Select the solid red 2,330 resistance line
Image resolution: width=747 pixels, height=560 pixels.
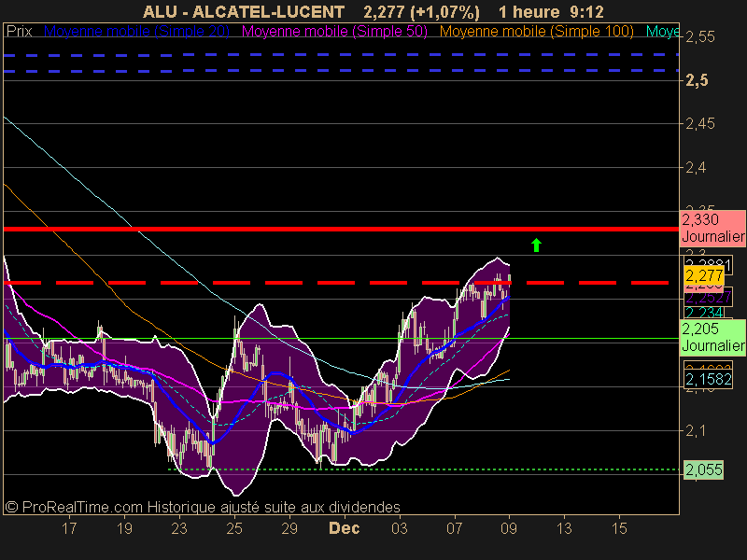pos(341,229)
